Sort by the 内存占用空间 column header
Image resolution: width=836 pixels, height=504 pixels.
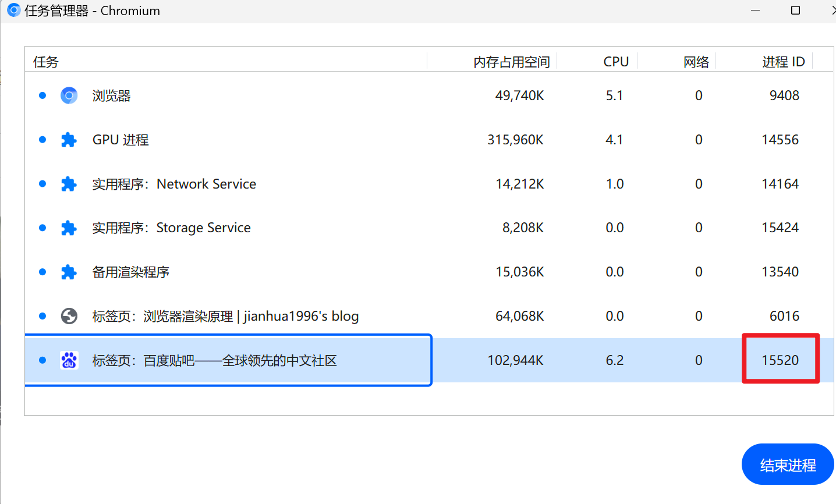[511, 62]
